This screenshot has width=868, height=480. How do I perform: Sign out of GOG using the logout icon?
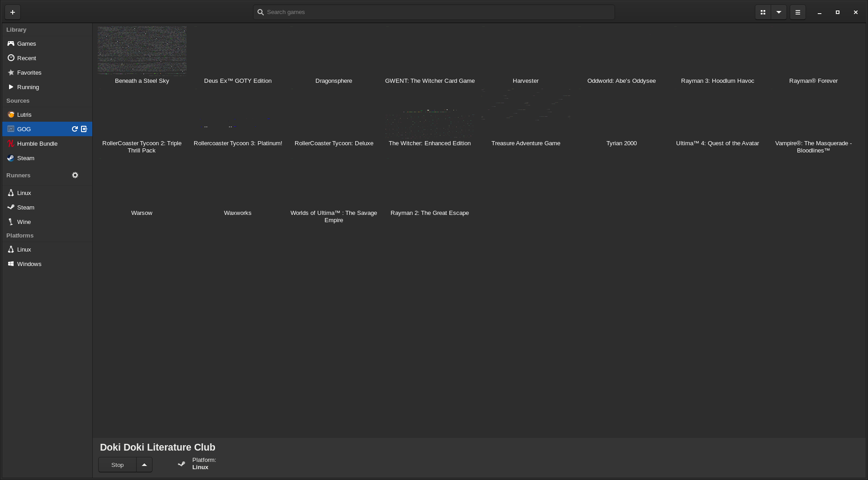tap(84, 129)
